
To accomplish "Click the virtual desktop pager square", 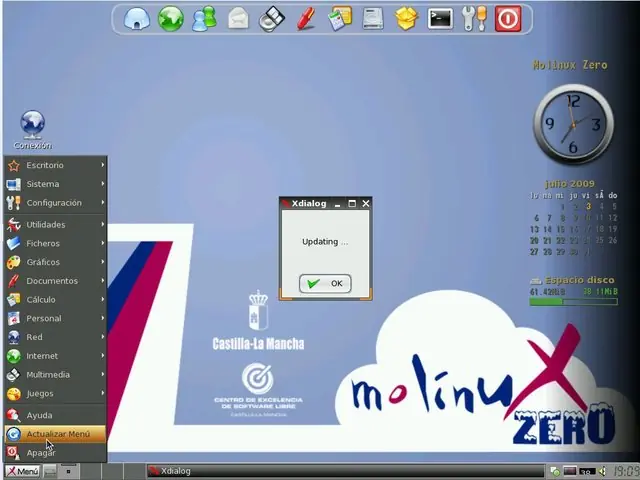I will 68,471.
